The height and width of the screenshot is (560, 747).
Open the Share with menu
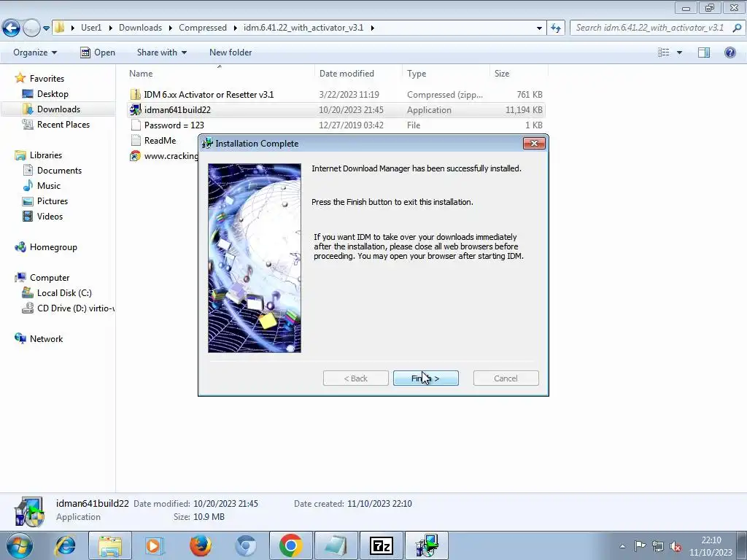point(161,52)
